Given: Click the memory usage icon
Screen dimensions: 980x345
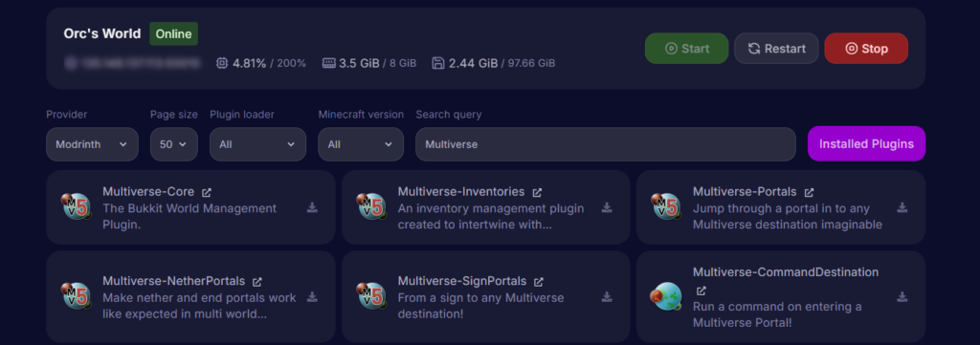Looking at the screenshot, I should (329, 63).
